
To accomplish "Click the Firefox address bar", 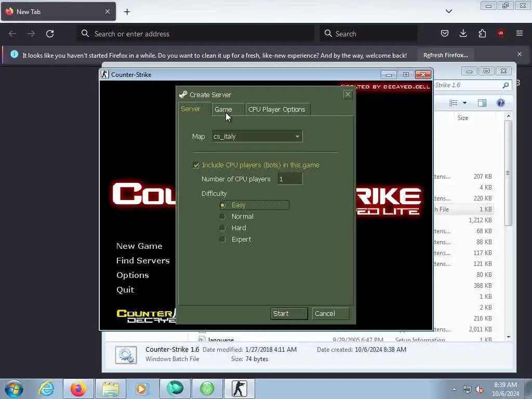I will click(196, 34).
